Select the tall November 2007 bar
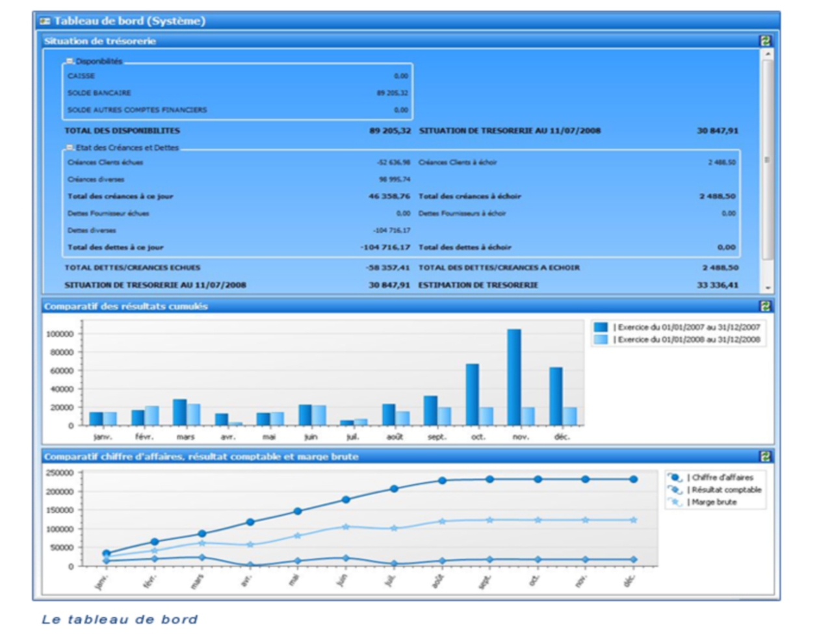 (x=513, y=377)
